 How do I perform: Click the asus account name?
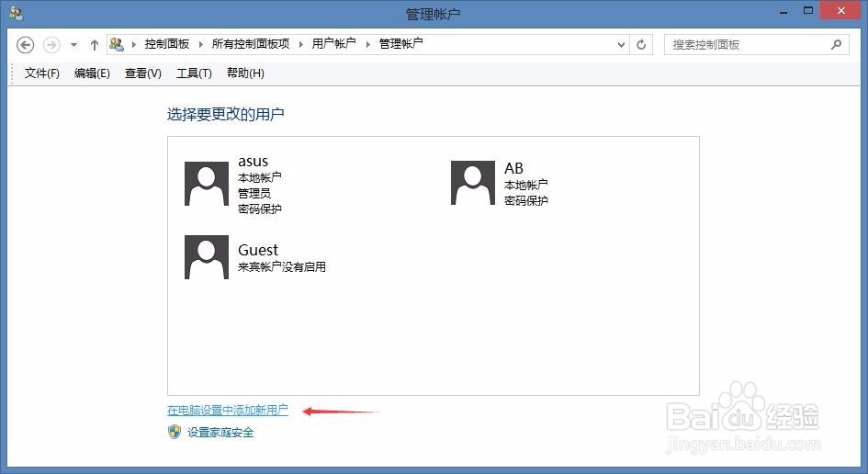tap(253, 162)
